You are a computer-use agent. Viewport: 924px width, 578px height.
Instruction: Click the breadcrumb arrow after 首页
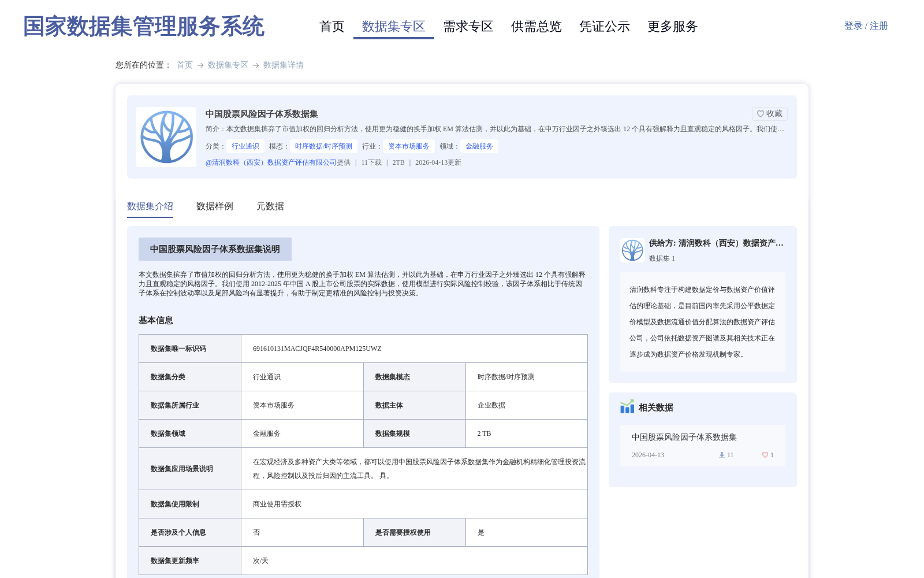(x=200, y=65)
